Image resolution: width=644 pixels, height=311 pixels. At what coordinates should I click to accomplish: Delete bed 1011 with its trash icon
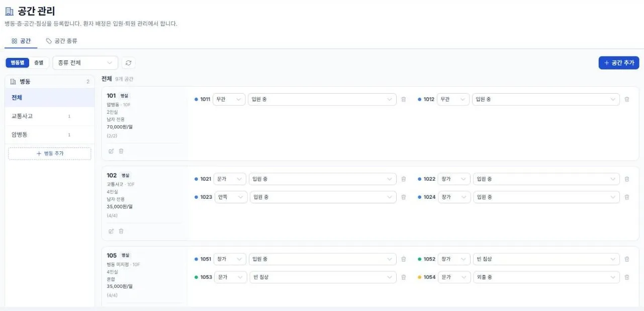click(x=403, y=100)
